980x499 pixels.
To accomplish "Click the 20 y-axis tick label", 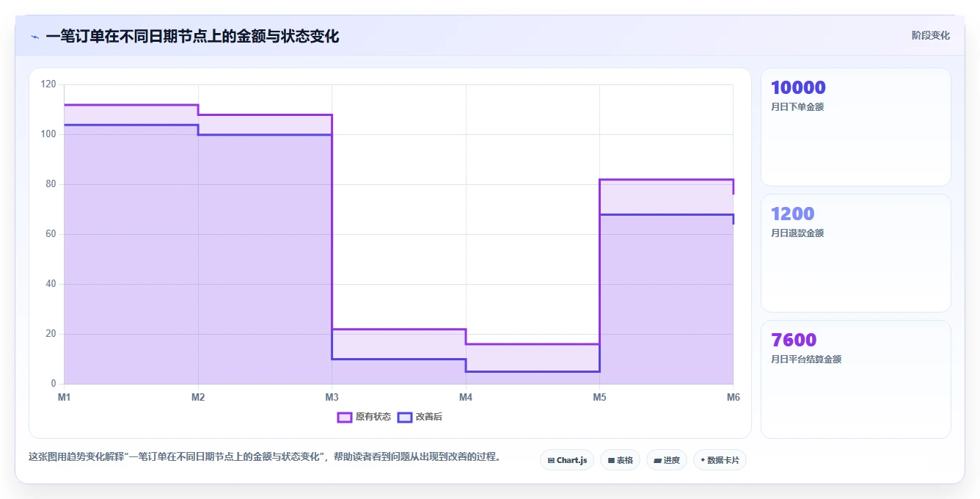I will [x=51, y=334].
